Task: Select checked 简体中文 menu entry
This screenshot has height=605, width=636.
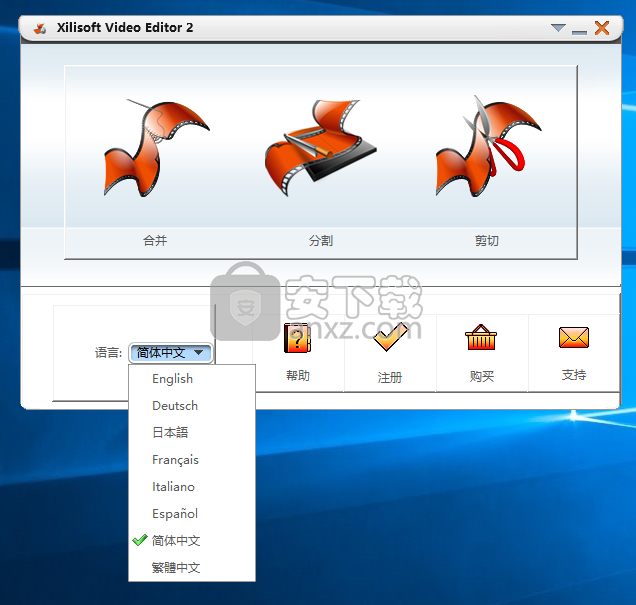Action: pyautogui.click(x=192, y=541)
